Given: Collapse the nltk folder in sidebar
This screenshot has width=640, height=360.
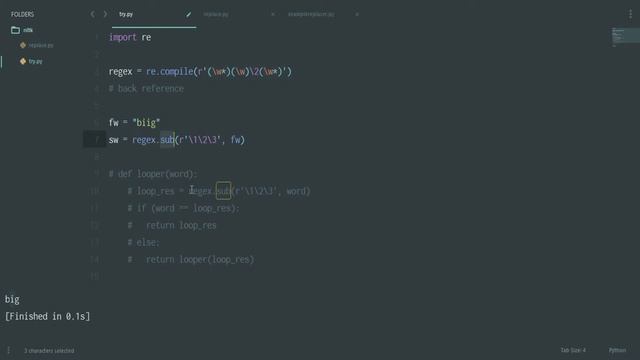Looking at the screenshot, I should pyautogui.click(x=28, y=30).
